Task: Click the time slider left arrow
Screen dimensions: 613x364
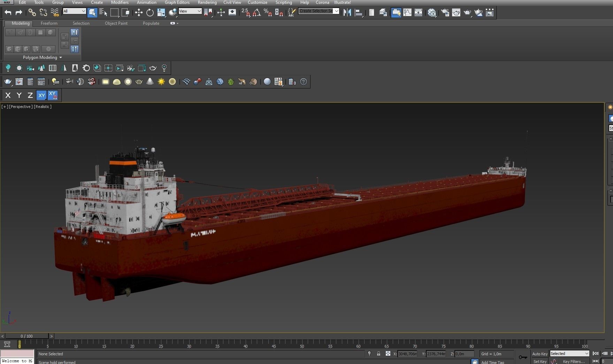Action: [2, 336]
